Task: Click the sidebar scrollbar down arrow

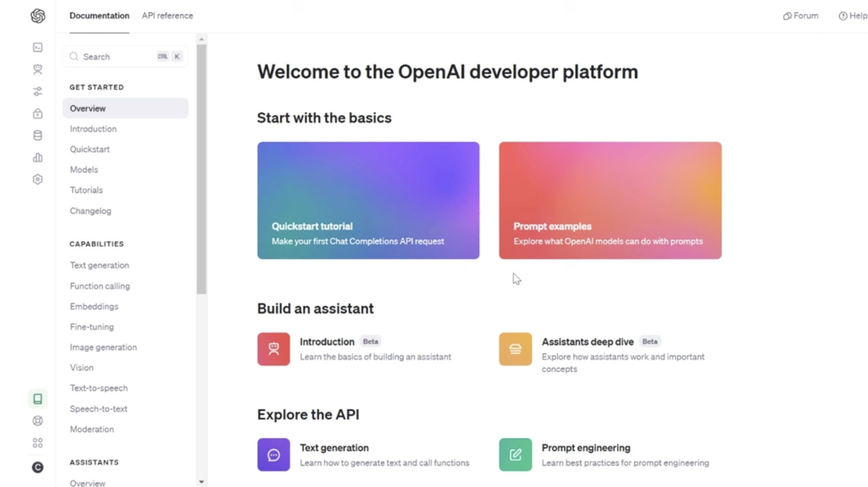Action: point(201,482)
